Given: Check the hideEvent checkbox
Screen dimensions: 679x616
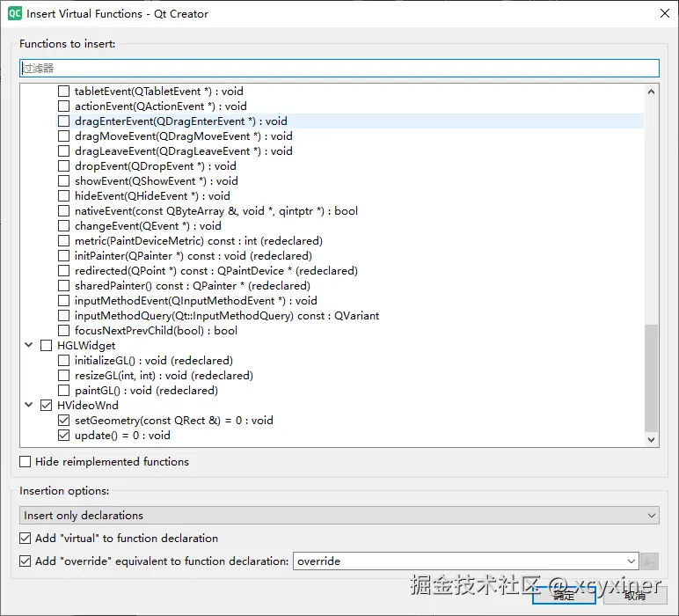Looking at the screenshot, I should tap(63, 196).
